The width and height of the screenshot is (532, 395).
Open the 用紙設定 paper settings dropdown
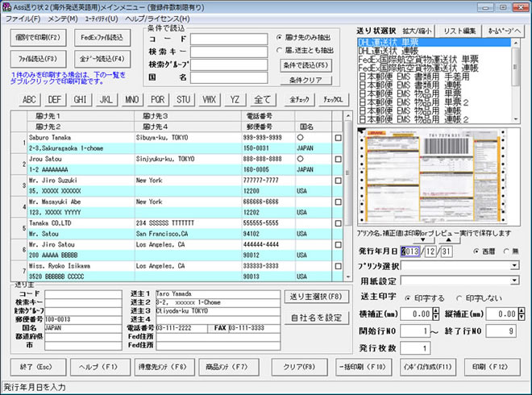coord(513,281)
